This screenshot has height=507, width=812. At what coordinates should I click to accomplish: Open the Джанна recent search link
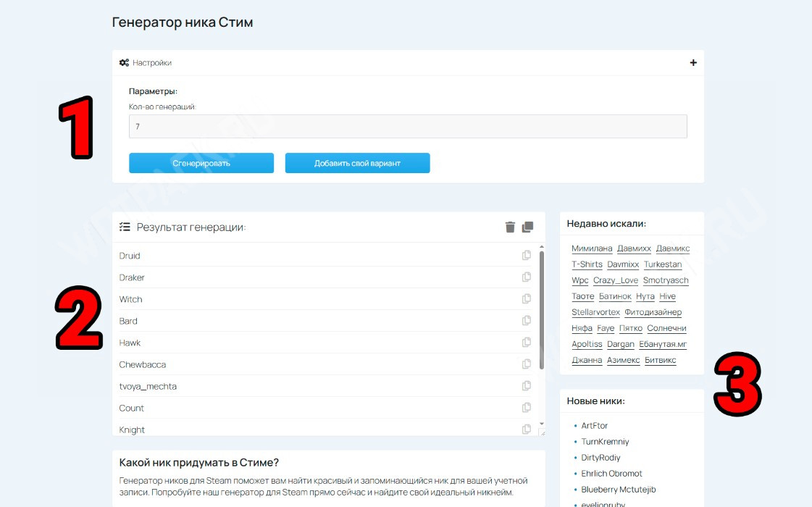(587, 361)
